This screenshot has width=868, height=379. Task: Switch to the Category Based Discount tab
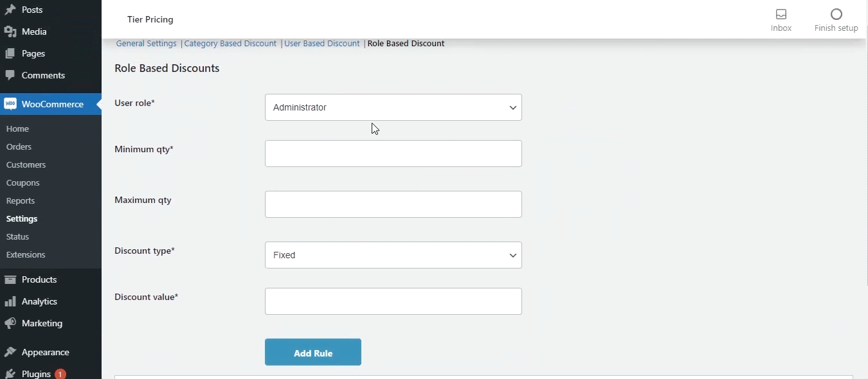point(230,44)
